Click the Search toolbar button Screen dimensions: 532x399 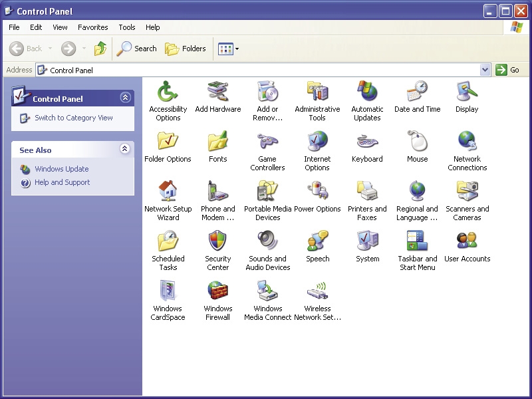[136, 49]
